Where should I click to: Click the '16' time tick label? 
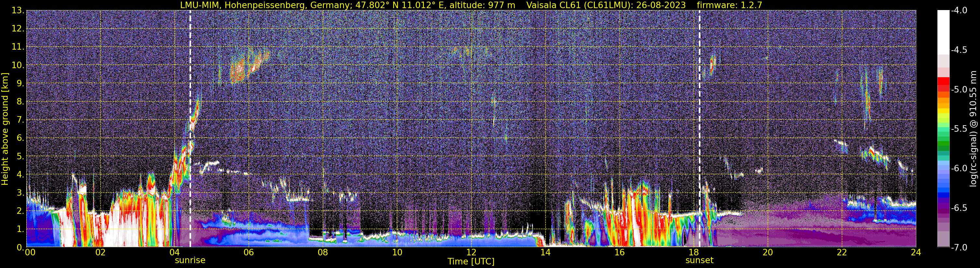(x=619, y=252)
